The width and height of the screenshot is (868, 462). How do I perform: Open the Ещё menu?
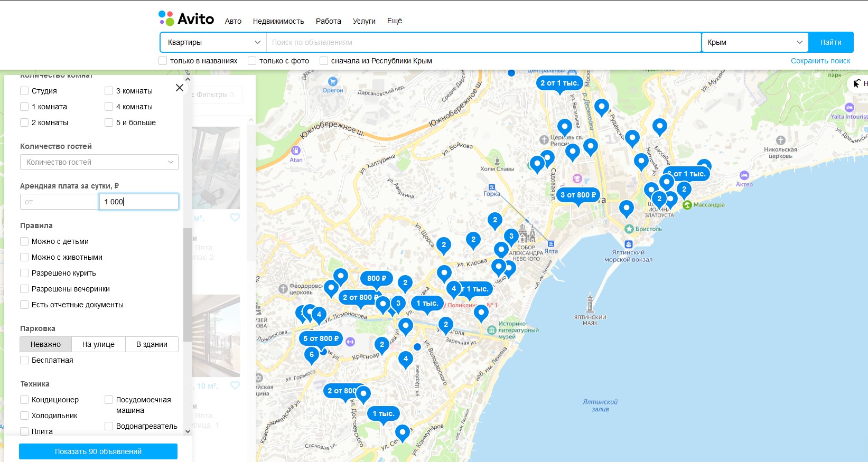pyautogui.click(x=395, y=21)
